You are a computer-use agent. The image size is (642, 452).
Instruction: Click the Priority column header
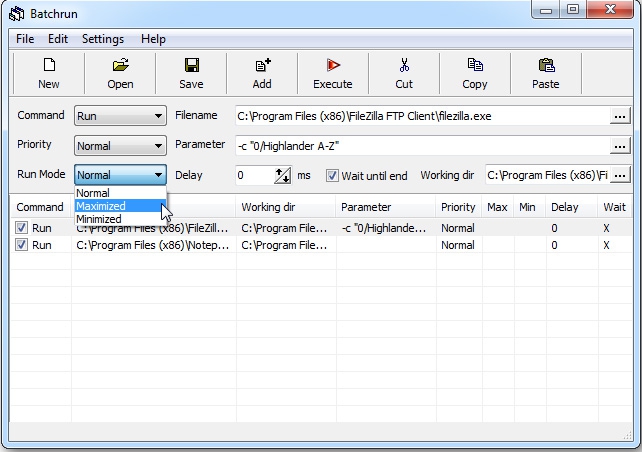pos(459,207)
